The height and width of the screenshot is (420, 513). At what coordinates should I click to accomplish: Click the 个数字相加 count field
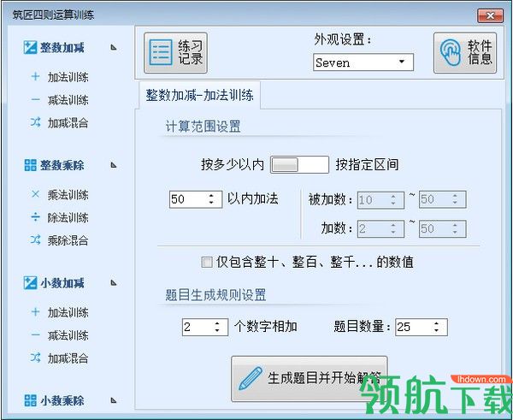[x=205, y=327]
